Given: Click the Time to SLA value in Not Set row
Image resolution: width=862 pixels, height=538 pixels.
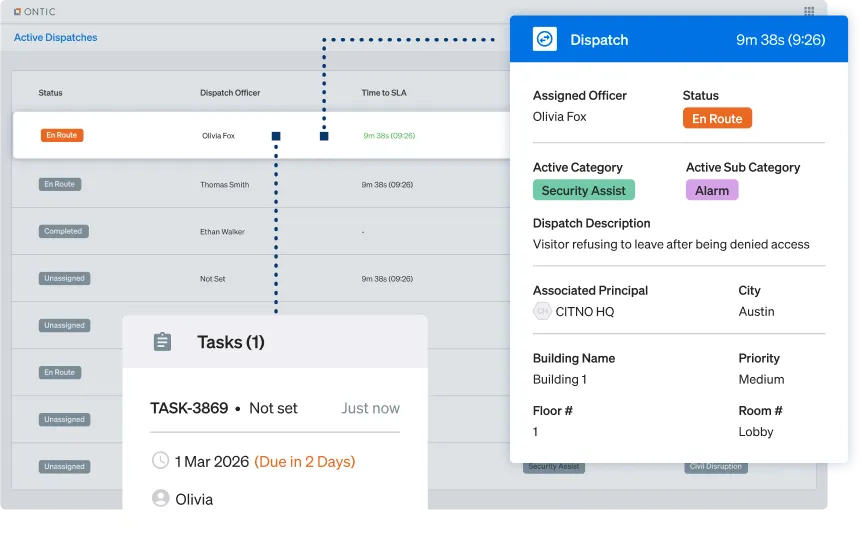Looking at the screenshot, I should pos(387,279).
